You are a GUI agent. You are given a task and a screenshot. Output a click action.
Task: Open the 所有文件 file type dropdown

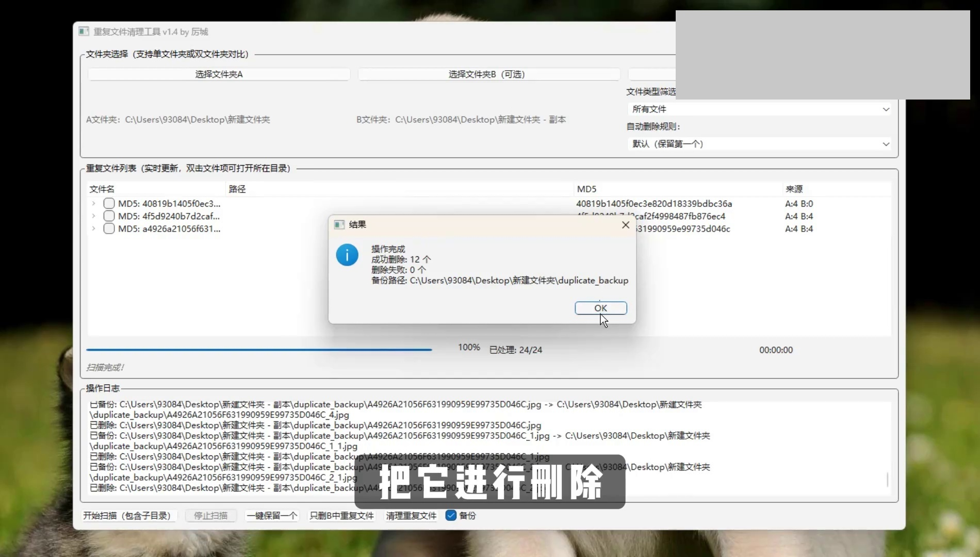click(759, 109)
